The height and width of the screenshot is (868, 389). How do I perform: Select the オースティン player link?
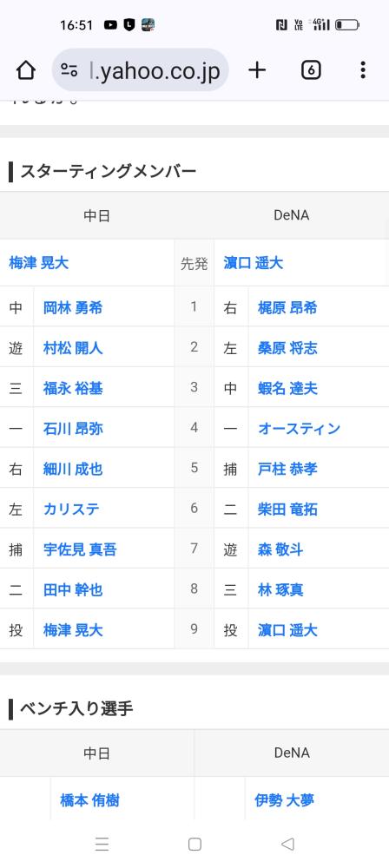point(300,429)
